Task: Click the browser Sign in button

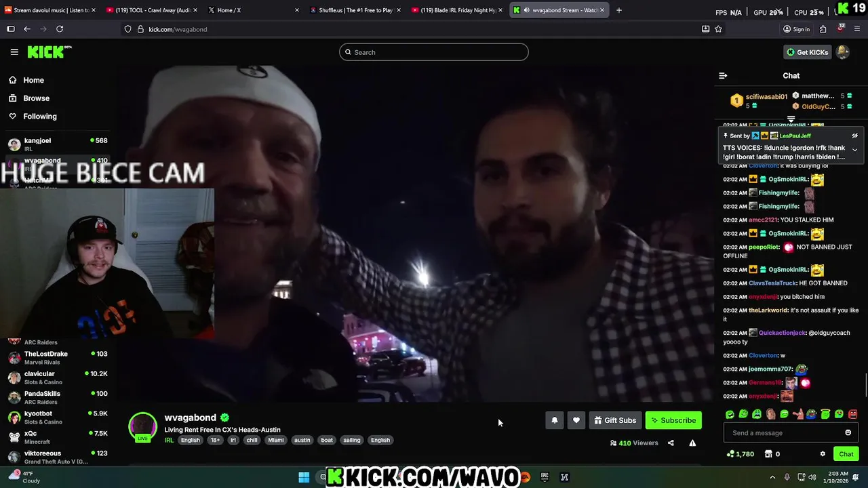Action: click(796, 29)
